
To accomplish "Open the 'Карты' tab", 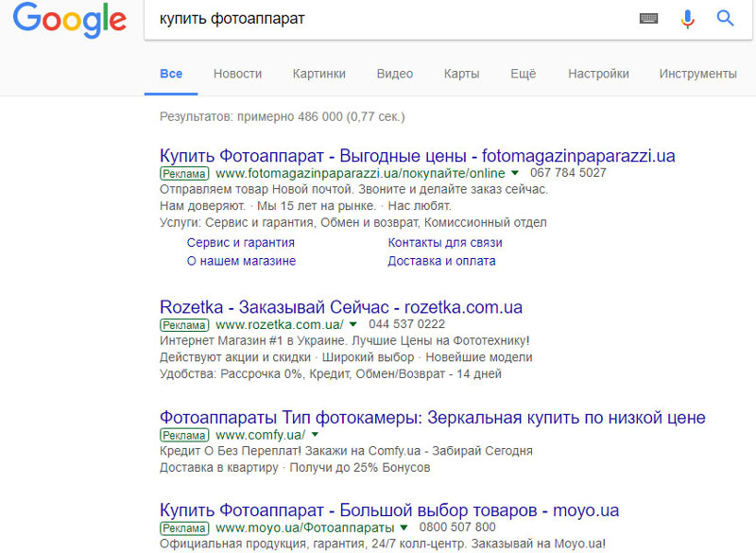I will point(461,74).
